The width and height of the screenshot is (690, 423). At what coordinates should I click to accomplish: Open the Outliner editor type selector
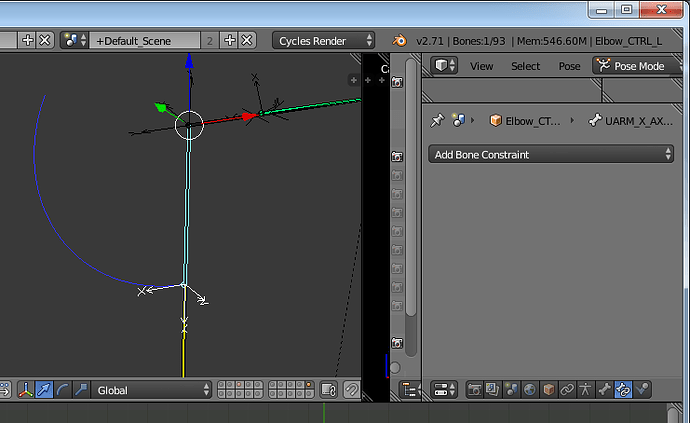(409, 390)
